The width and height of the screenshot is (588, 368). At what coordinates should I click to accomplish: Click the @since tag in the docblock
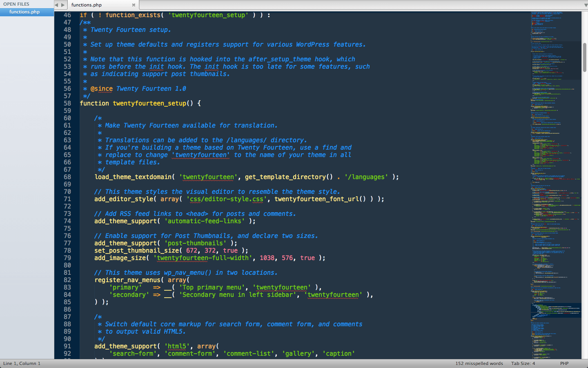(101, 89)
